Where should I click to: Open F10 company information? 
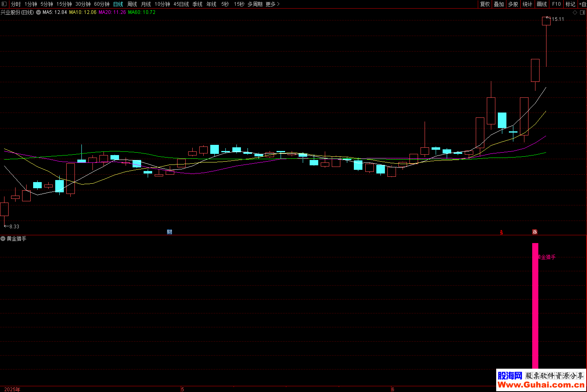556,4
